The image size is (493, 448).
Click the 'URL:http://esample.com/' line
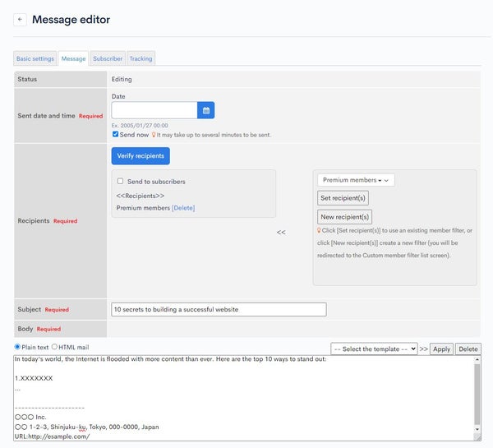click(x=53, y=436)
